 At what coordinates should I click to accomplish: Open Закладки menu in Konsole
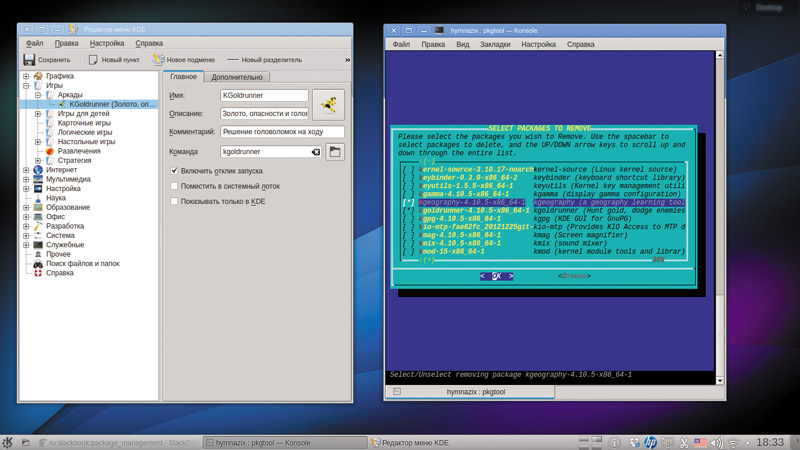(495, 44)
